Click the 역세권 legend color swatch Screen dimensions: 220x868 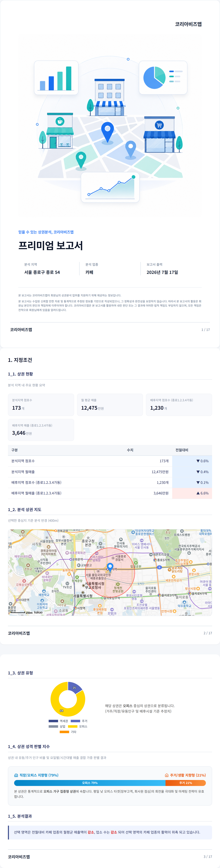[x=53, y=721]
